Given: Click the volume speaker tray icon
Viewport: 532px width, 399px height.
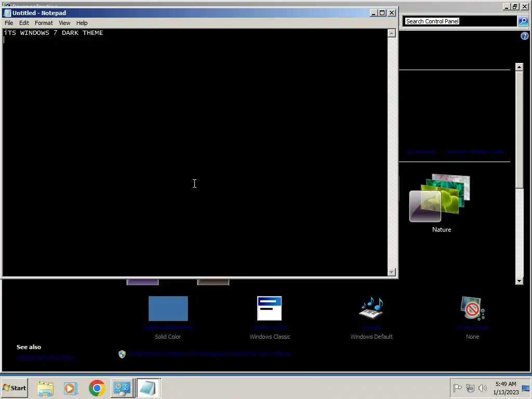Looking at the screenshot, I should pos(483,388).
